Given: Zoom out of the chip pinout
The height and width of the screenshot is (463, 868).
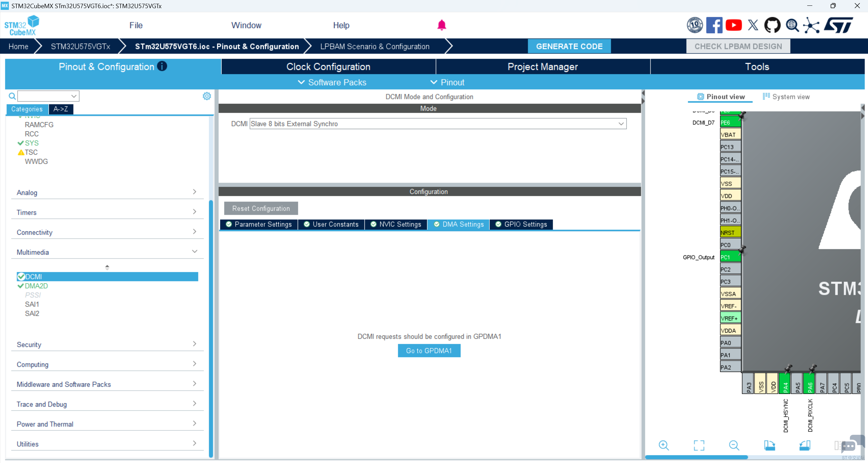Looking at the screenshot, I should click(734, 445).
